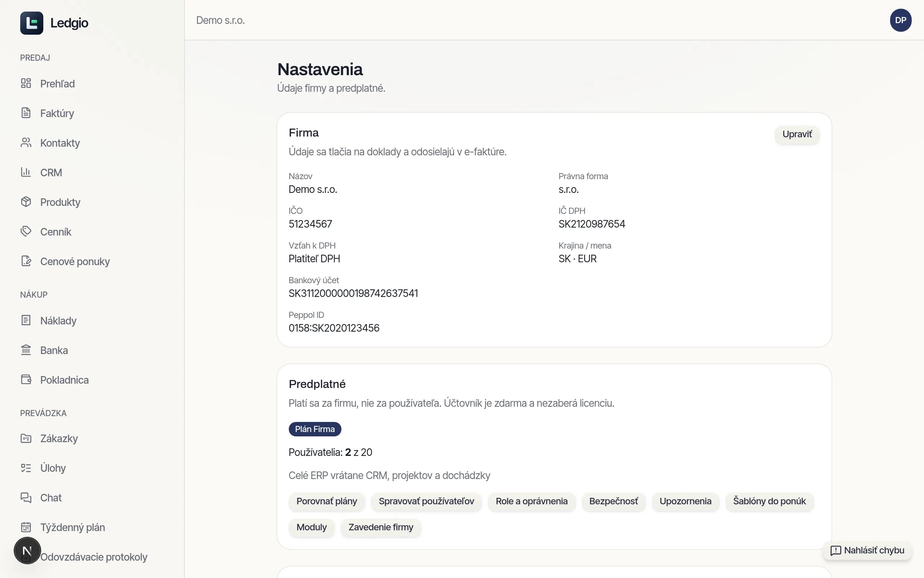Image resolution: width=924 pixels, height=578 pixels.
Task: Click the Prehľad dashboard icon
Action: 26,83
